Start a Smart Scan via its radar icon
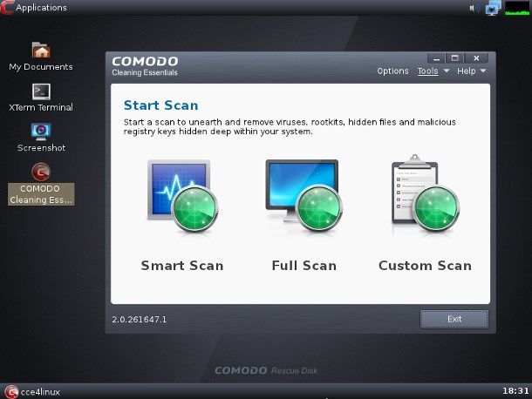 [182, 196]
